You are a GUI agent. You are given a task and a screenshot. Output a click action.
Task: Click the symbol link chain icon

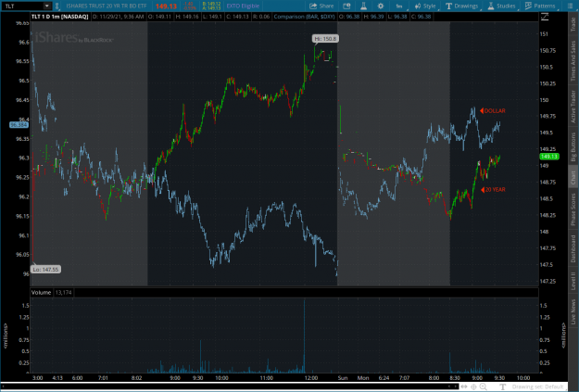click(57, 6)
